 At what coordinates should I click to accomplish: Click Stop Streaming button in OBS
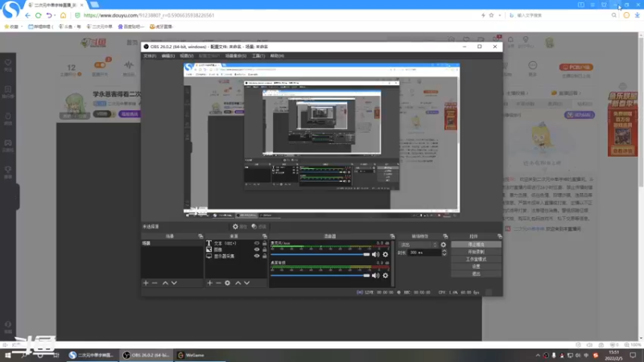click(x=476, y=245)
